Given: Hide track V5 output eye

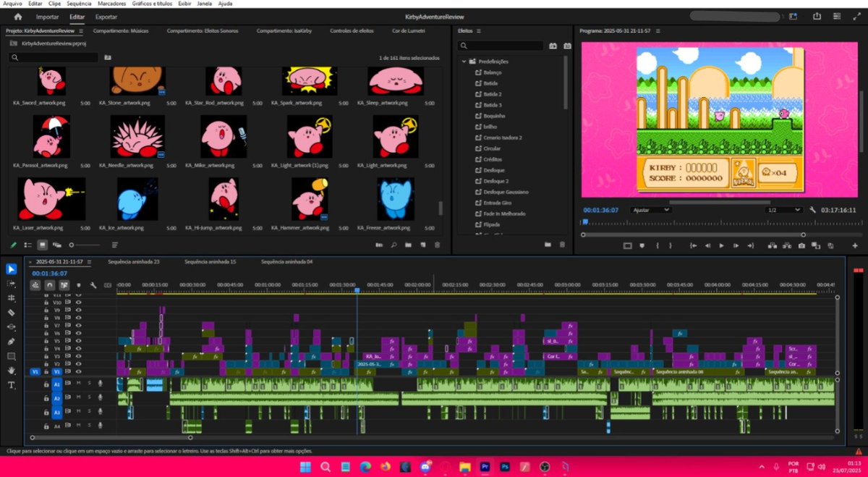Looking at the screenshot, I should 78,340.
